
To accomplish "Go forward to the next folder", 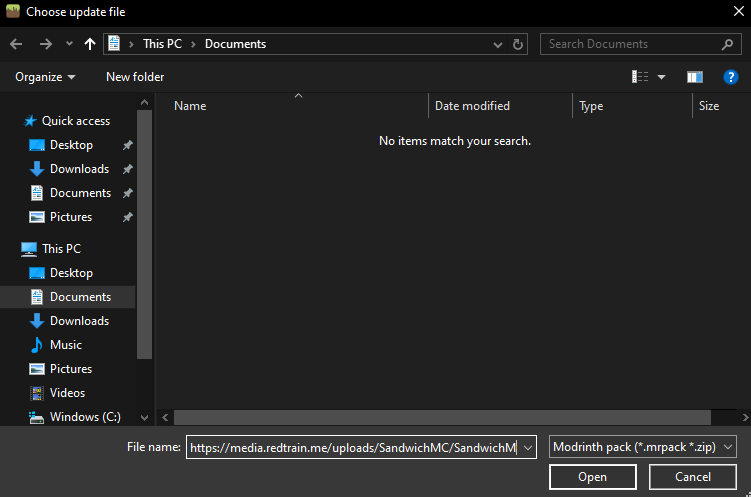I will (x=46, y=44).
